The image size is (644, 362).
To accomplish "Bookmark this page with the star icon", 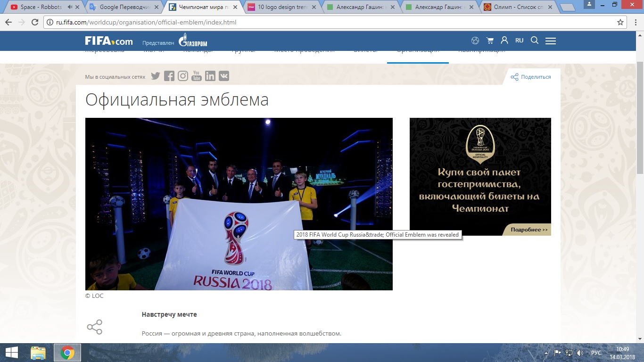I will point(620,22).
